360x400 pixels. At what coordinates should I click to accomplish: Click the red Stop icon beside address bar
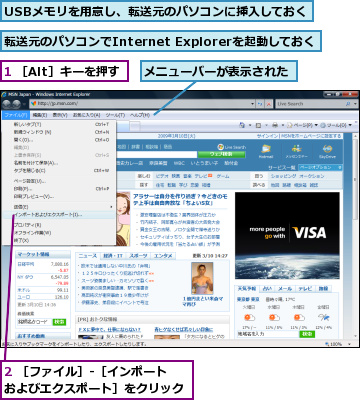pos(269,104)
